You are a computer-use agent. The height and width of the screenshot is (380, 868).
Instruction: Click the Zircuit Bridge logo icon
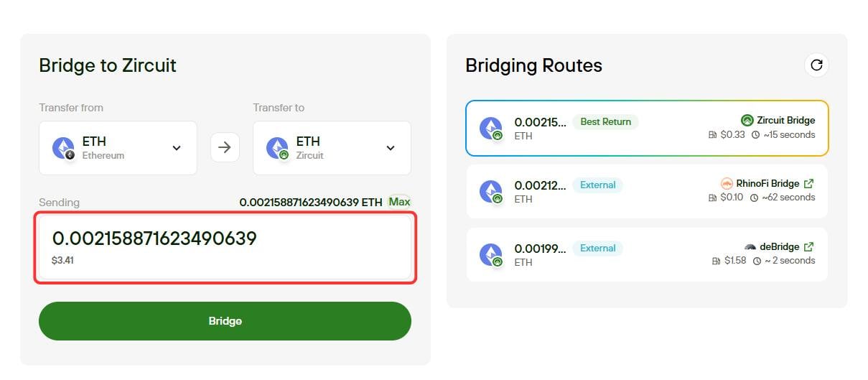(747, 121)
